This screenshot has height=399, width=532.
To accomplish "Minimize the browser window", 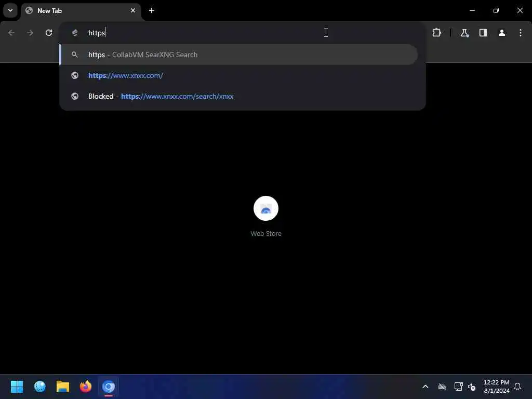I will [x=472, y=10].
